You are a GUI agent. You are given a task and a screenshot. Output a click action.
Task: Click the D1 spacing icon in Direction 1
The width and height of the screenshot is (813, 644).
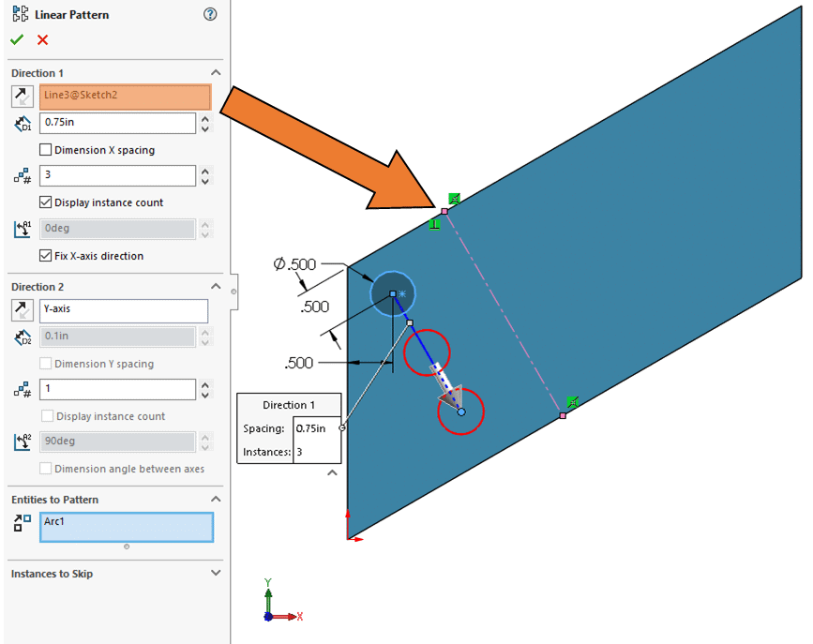(x=22, y=123)
